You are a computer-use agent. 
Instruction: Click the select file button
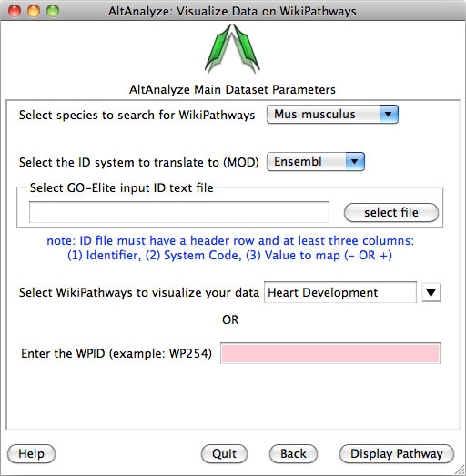[x=391, y=212]
